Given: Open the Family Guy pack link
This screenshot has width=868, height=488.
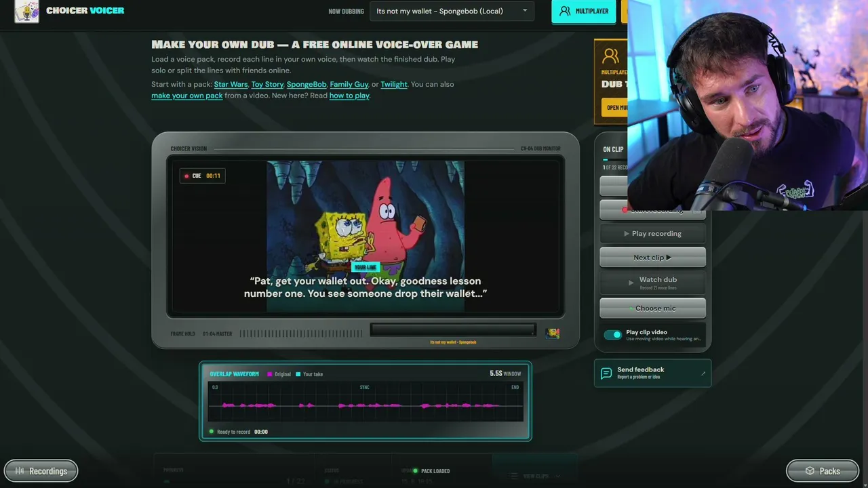Looking at the screenshot, I should (349, 84).
